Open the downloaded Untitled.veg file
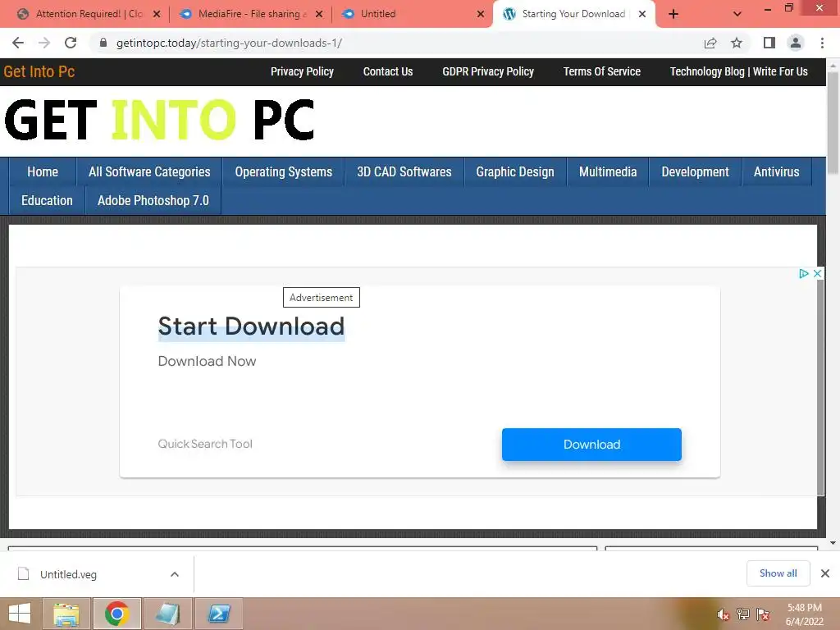 click(x=69, y=574)
